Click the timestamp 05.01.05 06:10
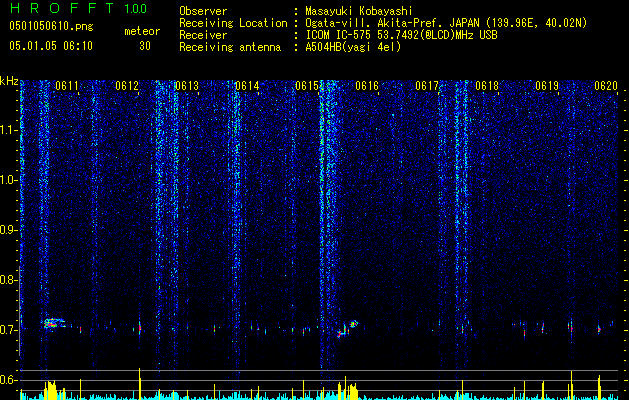The width and height of the screenshot is (629, 400). click(x=51, y=46)
